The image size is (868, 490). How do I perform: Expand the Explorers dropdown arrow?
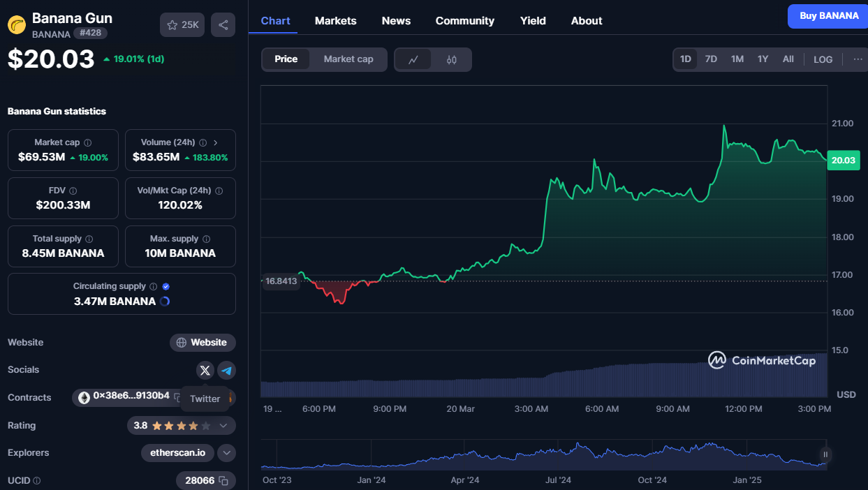tap(226, 453)
